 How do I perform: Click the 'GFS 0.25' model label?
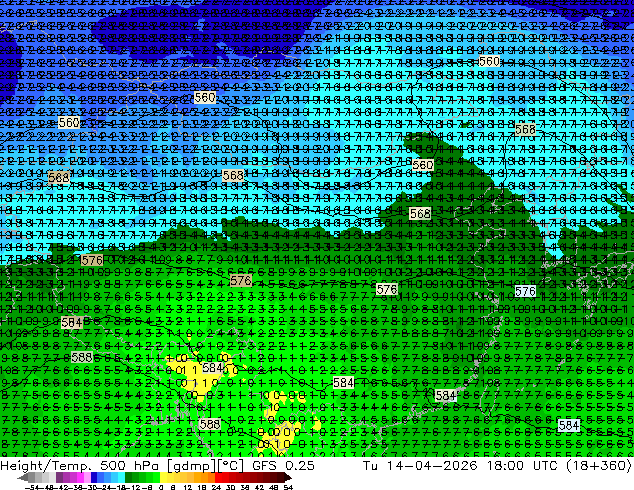(283, 466)
